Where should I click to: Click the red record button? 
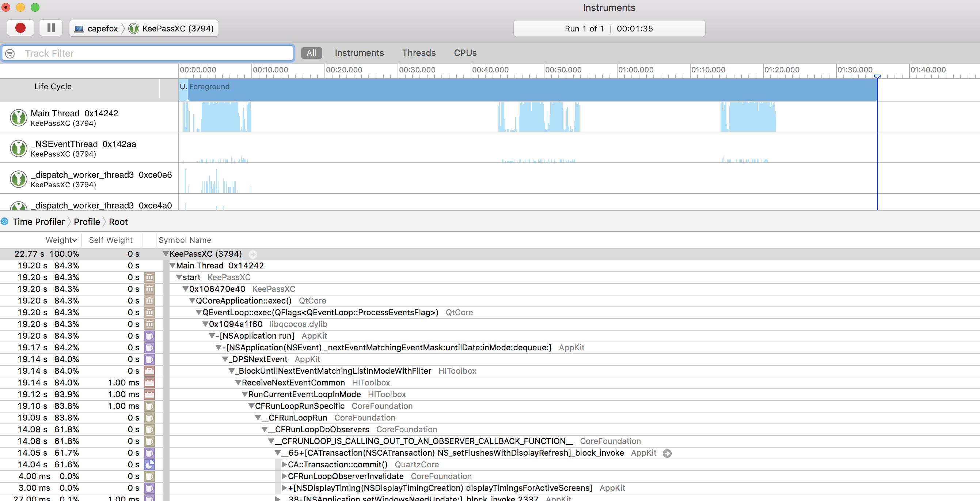coord(20,28)
